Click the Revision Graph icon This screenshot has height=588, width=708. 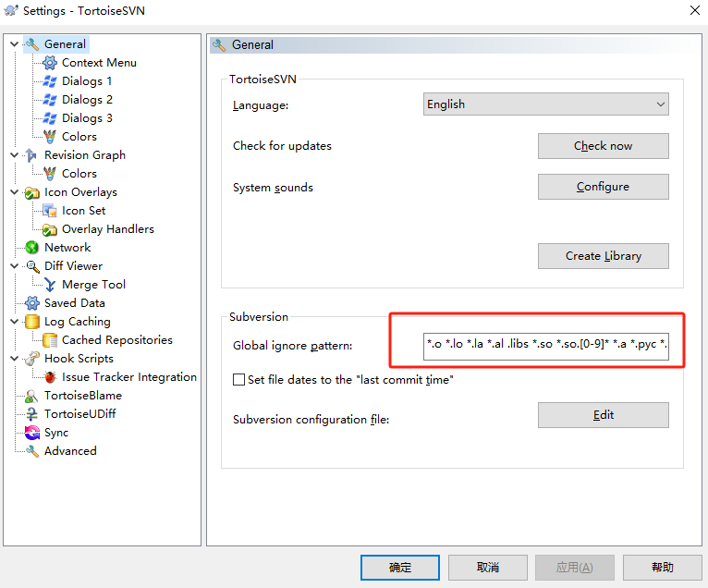coord(31,155)
